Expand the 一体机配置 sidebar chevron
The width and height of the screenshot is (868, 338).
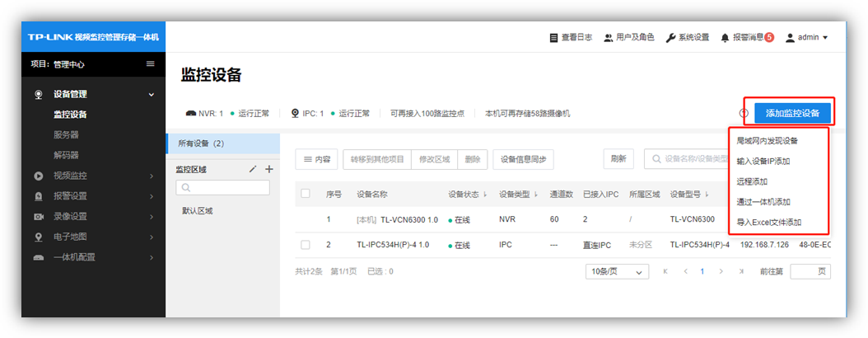pyautogui.click(x=152, y=258)
